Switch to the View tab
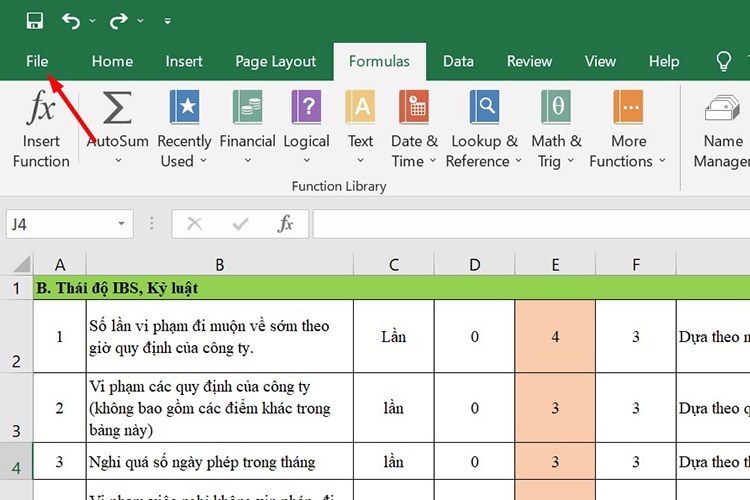Screen dimensions: 750x500 600,61
